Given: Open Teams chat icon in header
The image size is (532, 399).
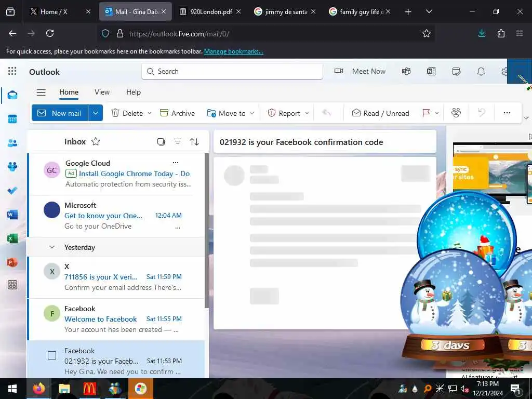Looking at the screenshot, I should coord(406,71).
